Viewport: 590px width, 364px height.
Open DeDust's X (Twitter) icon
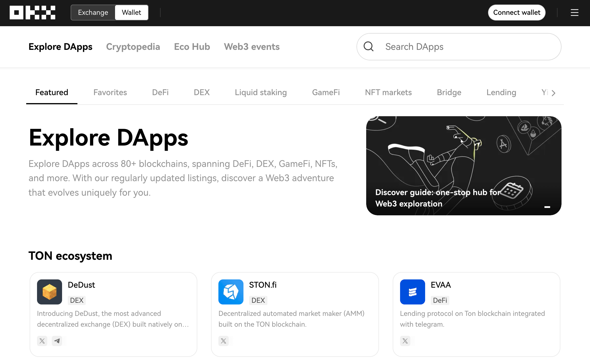[x=42, y=341]
